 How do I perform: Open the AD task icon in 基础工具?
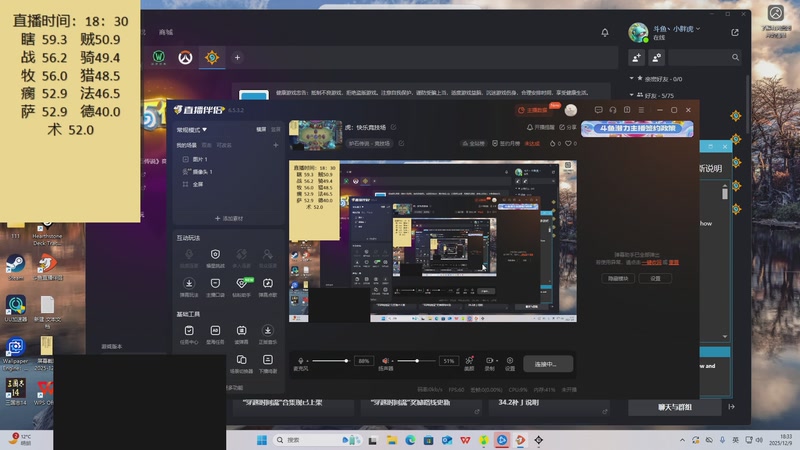(215, 331)
